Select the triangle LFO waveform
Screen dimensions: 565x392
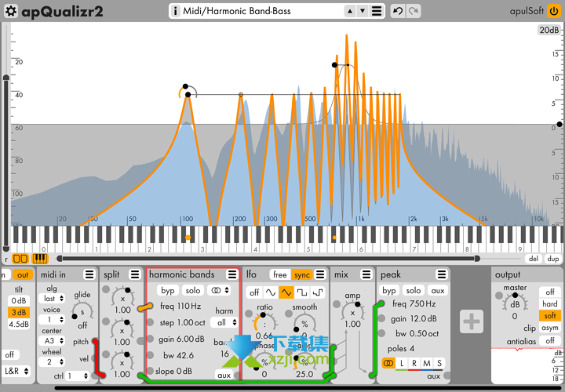pyautogui.click(x=286, y=292)
